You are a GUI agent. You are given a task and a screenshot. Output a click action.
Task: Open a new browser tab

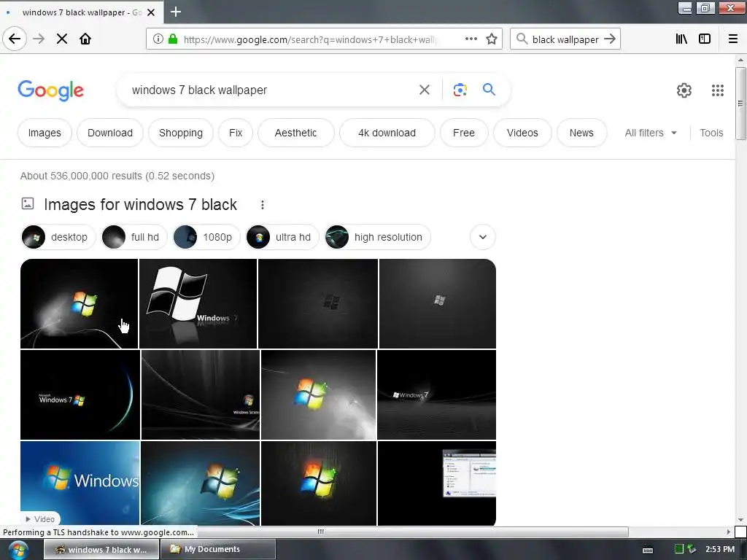coord(175,12)
